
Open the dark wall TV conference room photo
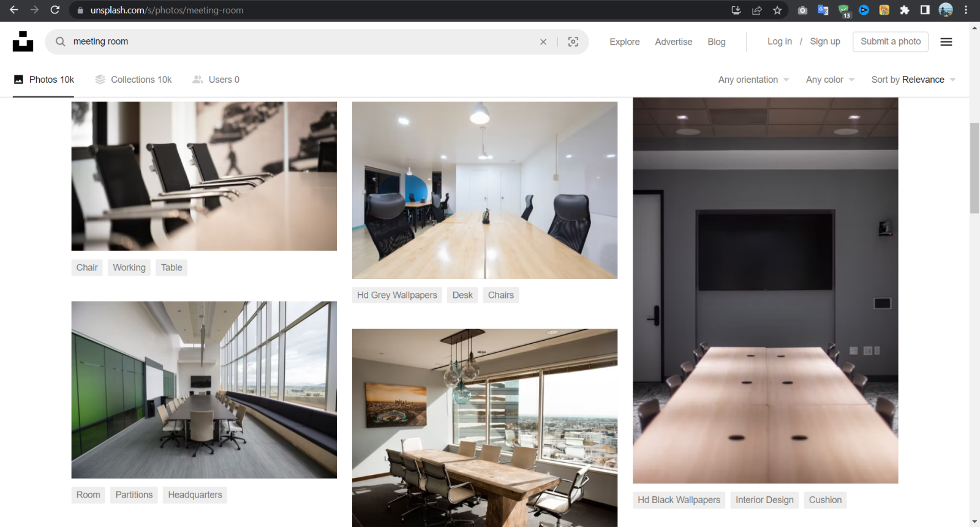(766, 290)
